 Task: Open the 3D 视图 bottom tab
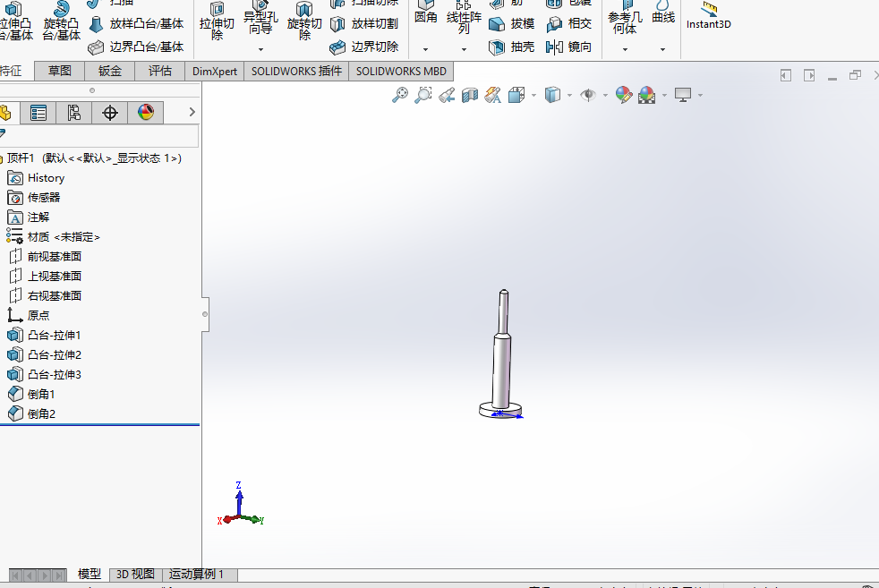tap(136, 575)
